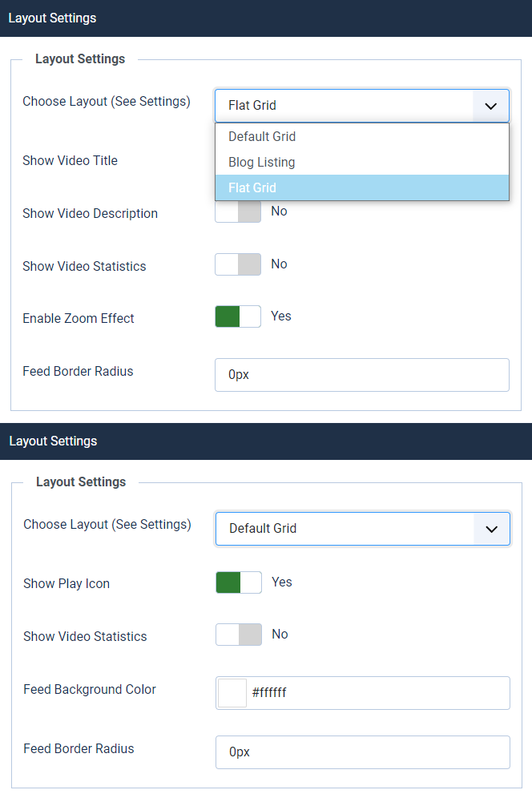The width and height of the screenshot is (532, 802).
Task: Click the Feed Background Color label
Action: click(90, 689)
